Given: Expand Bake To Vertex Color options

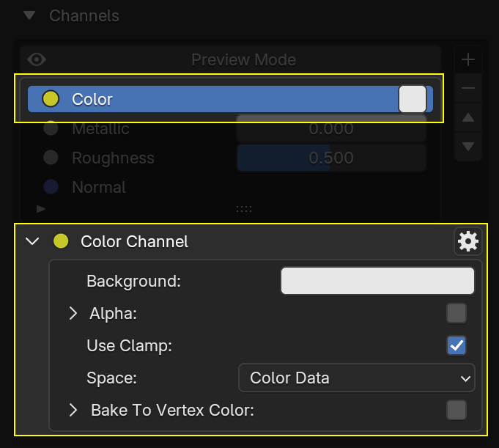Looking at the screenshot, I should tap(73, 410).
